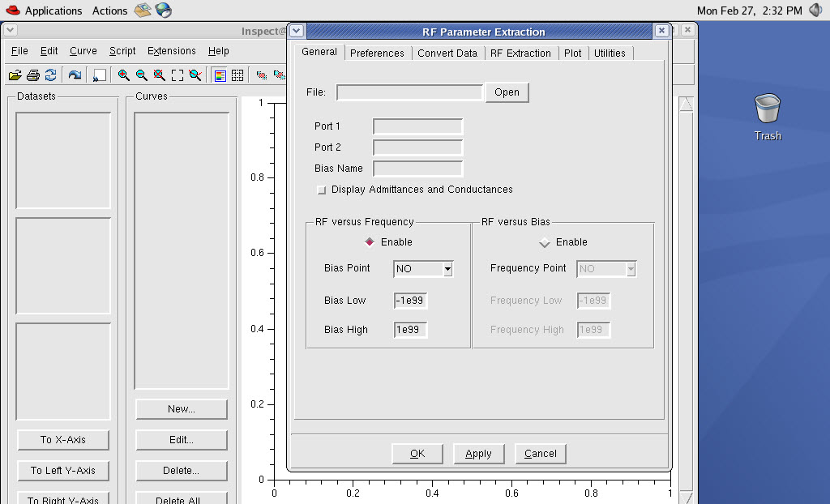Click the Delete... curve button
This screenshot has height=504, width=830.
coord(182,470)
